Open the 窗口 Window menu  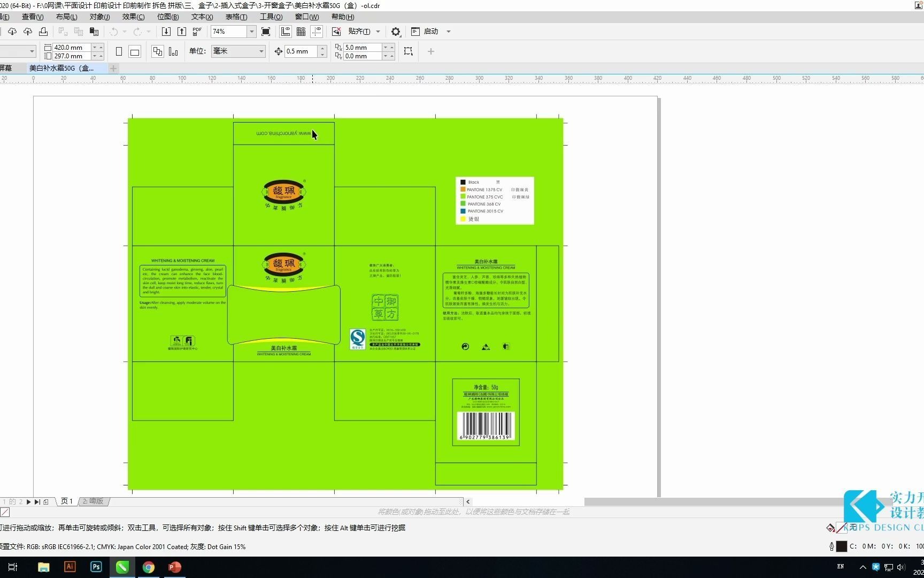point(307,17)
